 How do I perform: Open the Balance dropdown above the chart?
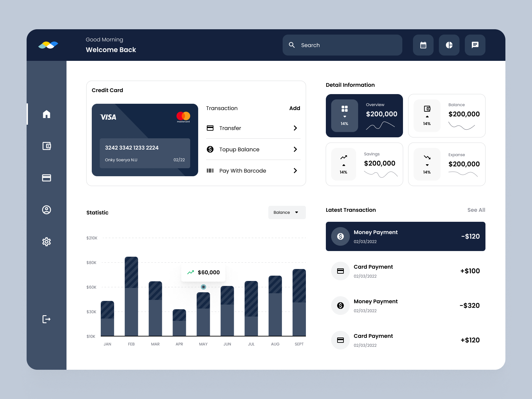[x=287, y=212]
